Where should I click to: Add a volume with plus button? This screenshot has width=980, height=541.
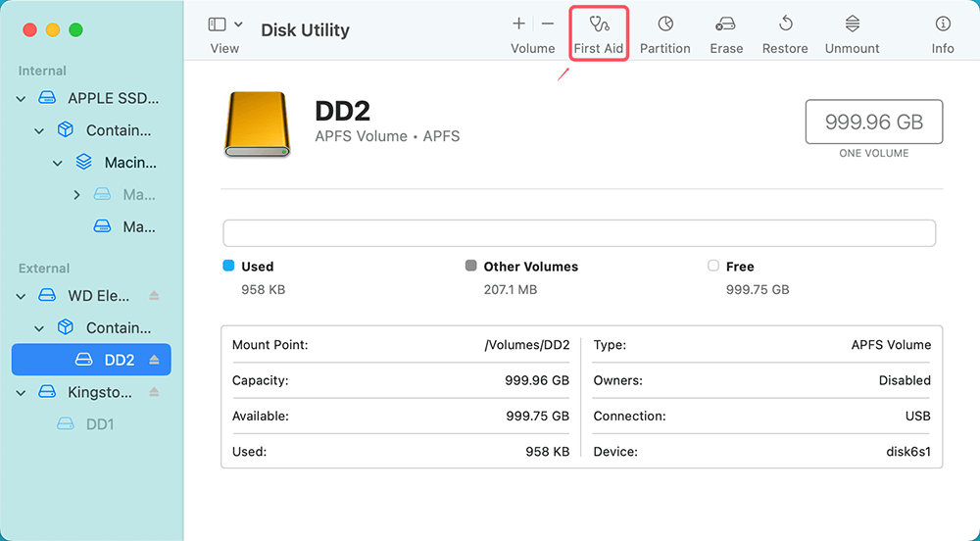pos(518,24)
